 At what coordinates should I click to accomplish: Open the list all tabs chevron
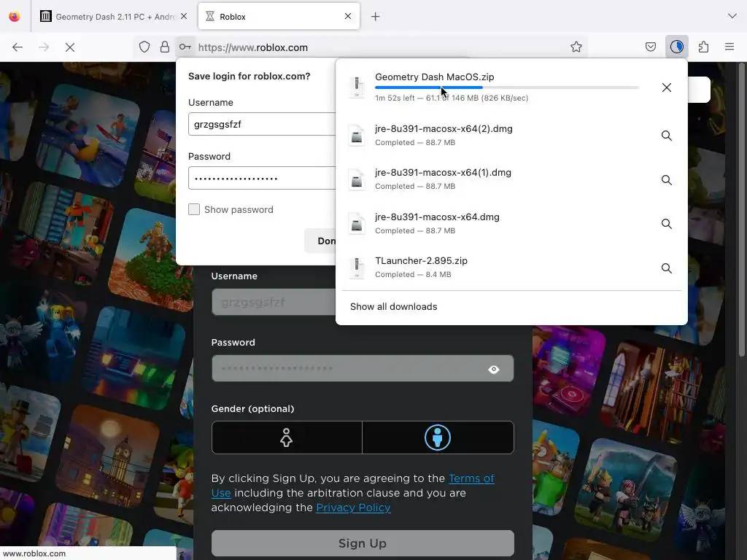click(x=732, y=16)
